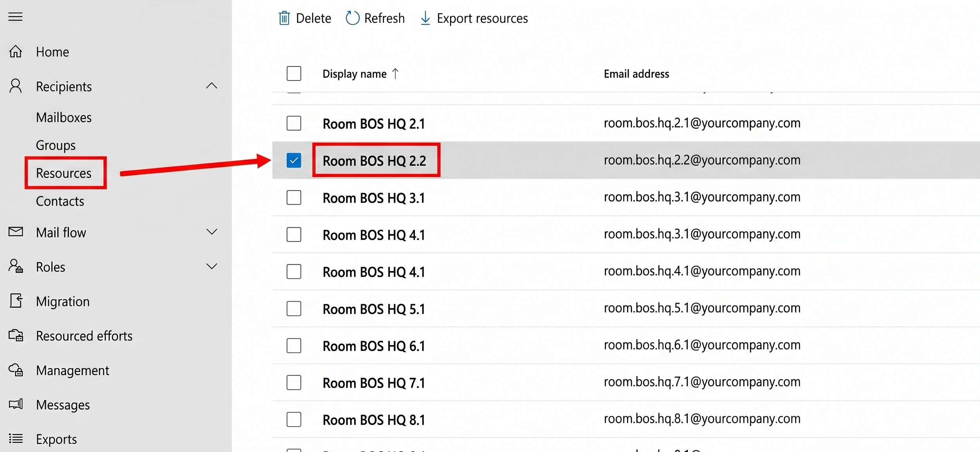Image resolution: width=980 pixels, height=452 pixels.
Task: Sort by the Display name column header
Action: click(354, 74)
